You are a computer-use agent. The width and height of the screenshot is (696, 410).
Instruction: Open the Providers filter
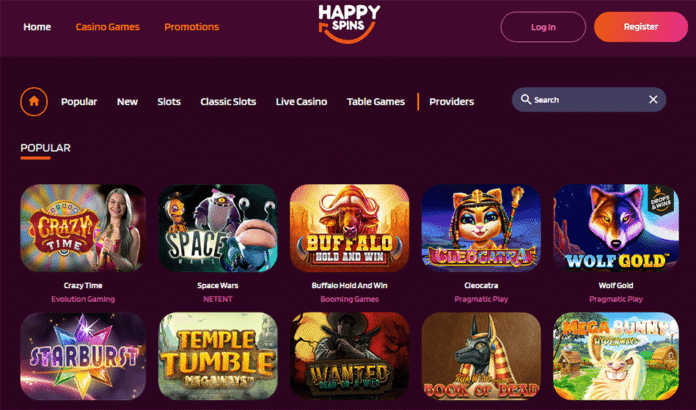(x=451, y=102)
